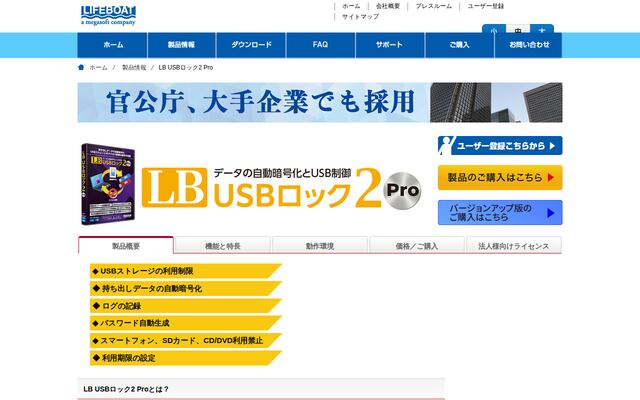This screenshot has width=640, height=400.
Task: Click the LB USBロック2 product box image
Action: pos(108,184)
